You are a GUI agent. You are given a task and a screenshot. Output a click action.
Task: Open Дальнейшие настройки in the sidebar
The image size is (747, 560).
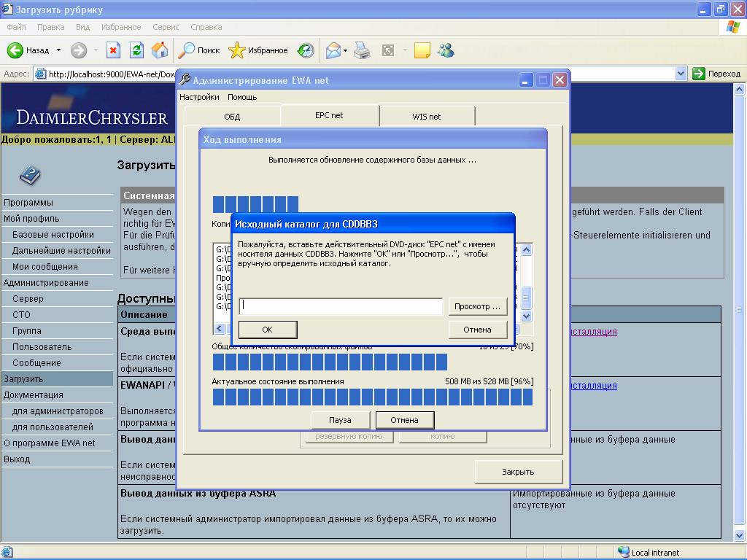pos(61,251)
